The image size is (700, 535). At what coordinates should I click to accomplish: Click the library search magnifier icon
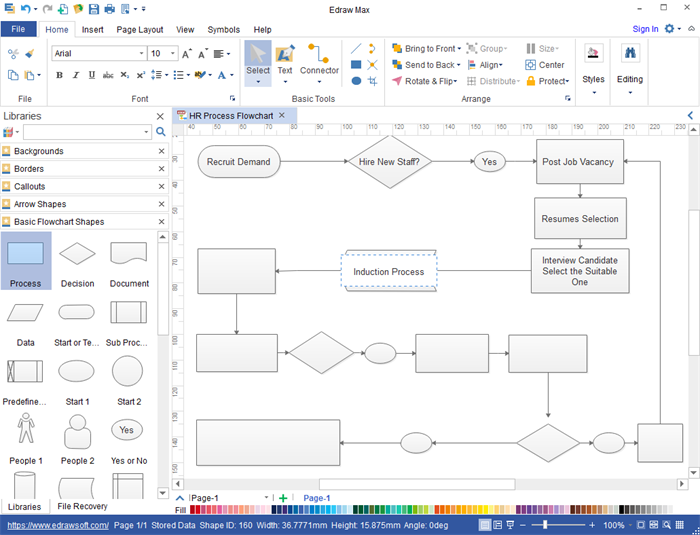(160, 132)
